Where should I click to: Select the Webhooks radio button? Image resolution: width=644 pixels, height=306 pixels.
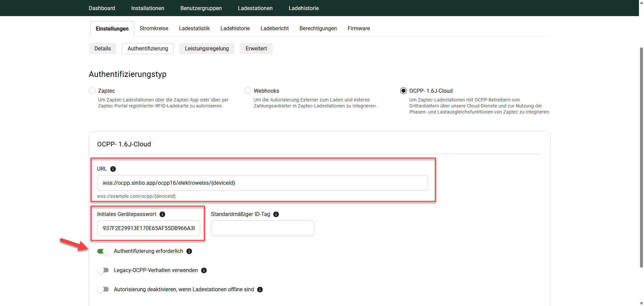pyautogui.click(x=248, y=91)
